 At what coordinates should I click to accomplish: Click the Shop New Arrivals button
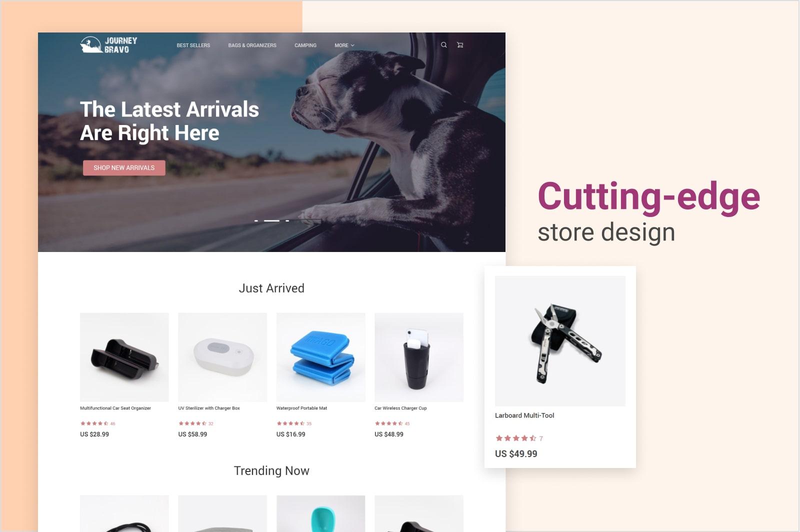point(124,168)
